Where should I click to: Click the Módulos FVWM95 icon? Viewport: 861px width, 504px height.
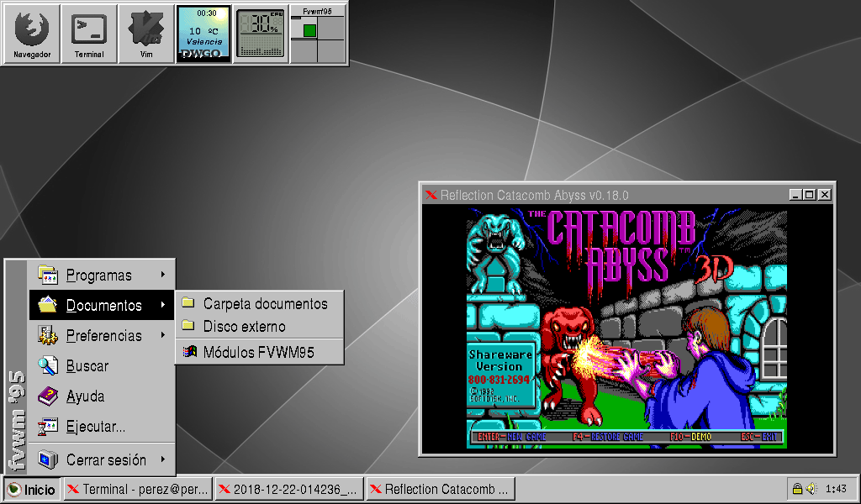pyautogui.click(x=189, y=351)
